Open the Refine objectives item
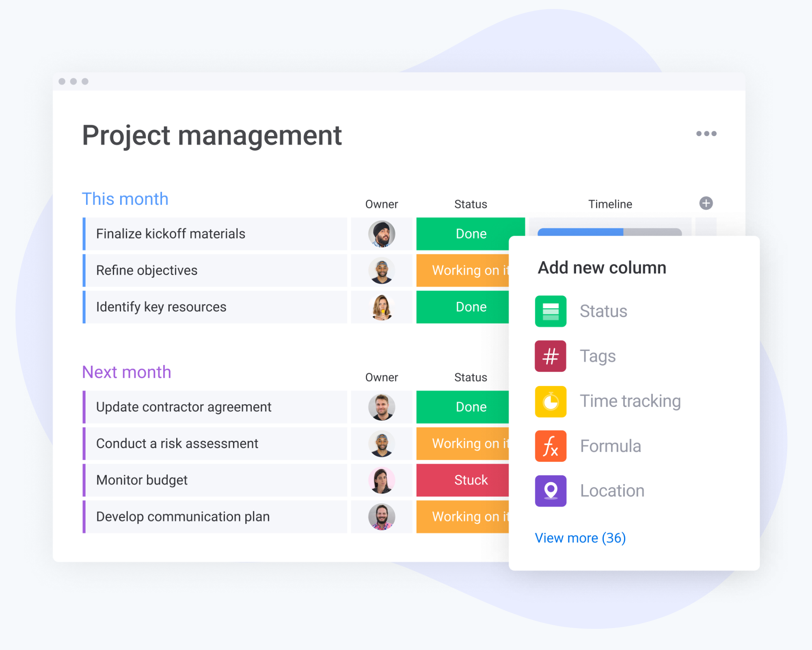Screen dimensions: 812x650 215,271
